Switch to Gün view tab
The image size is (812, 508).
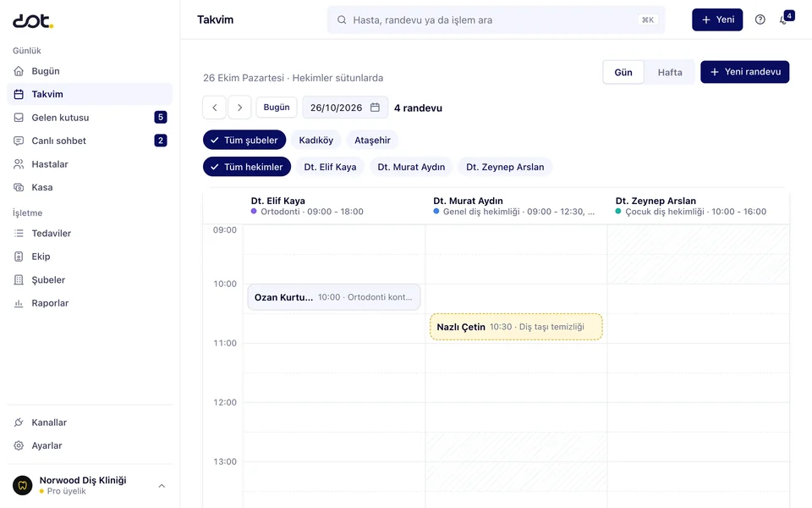623,72
